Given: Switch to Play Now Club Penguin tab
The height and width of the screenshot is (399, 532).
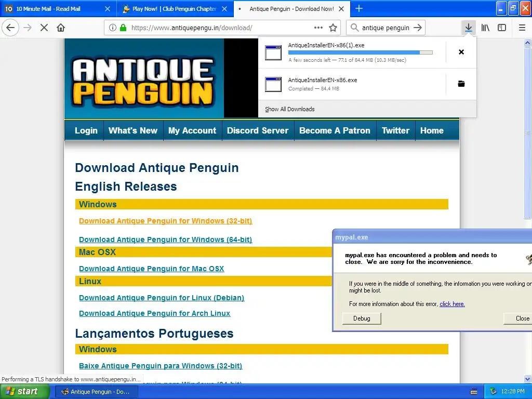Looking at the screenshot, I should coord(175,9).
